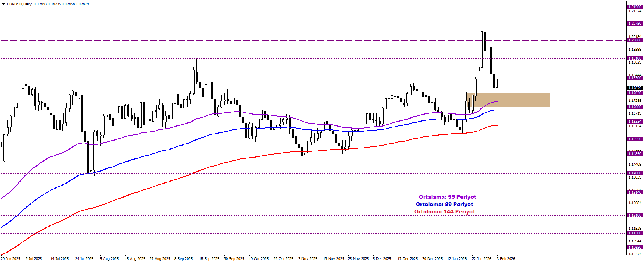This screenshot has height=263, width=644.
Task: Click the 1.21500 price level tag
Action: (x=635, y=7)
